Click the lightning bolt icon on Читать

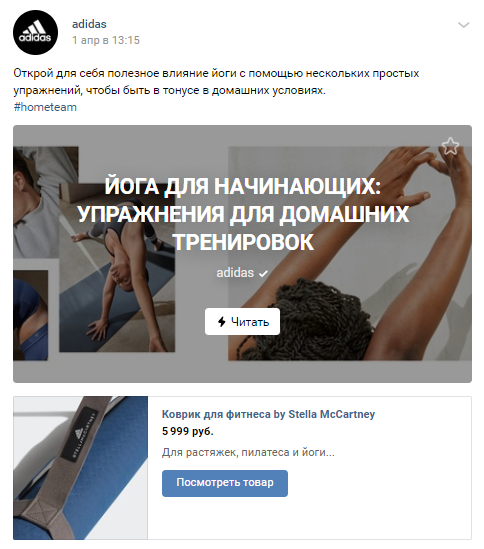pyautogui.click(x=221, y=321)
